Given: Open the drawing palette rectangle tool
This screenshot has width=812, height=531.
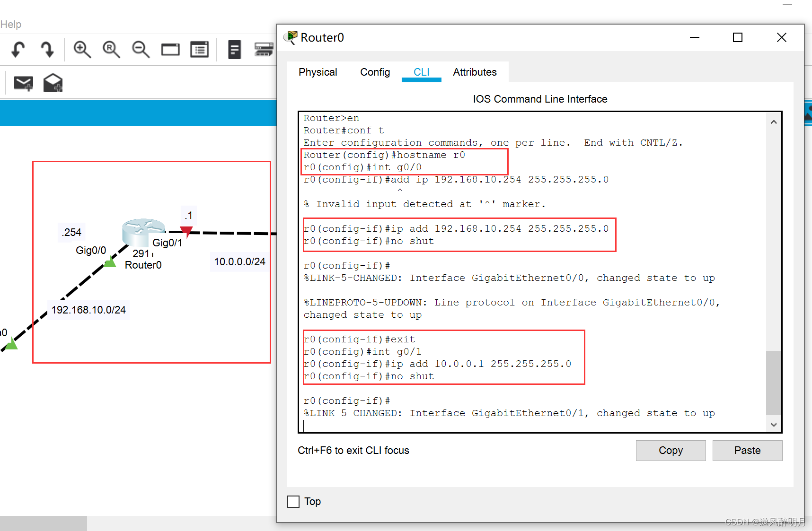Looking at the screenshot, I should (x=170, y=50).
